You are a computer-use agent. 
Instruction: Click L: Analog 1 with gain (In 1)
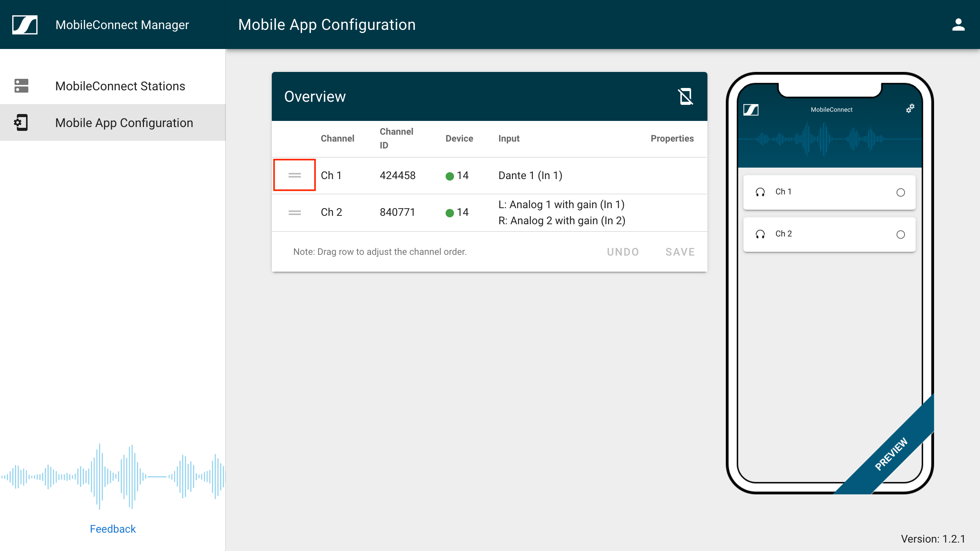pos(562,205)
